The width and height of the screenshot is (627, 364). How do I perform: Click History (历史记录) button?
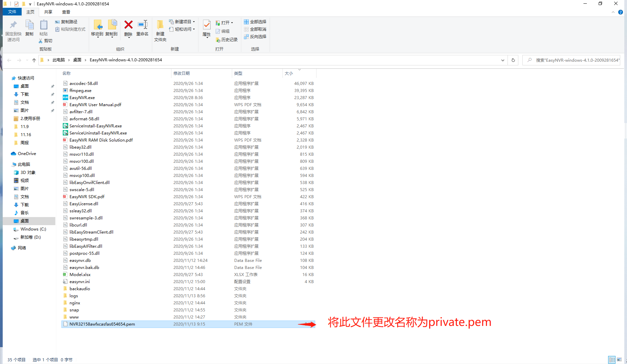tap(226, 40)
